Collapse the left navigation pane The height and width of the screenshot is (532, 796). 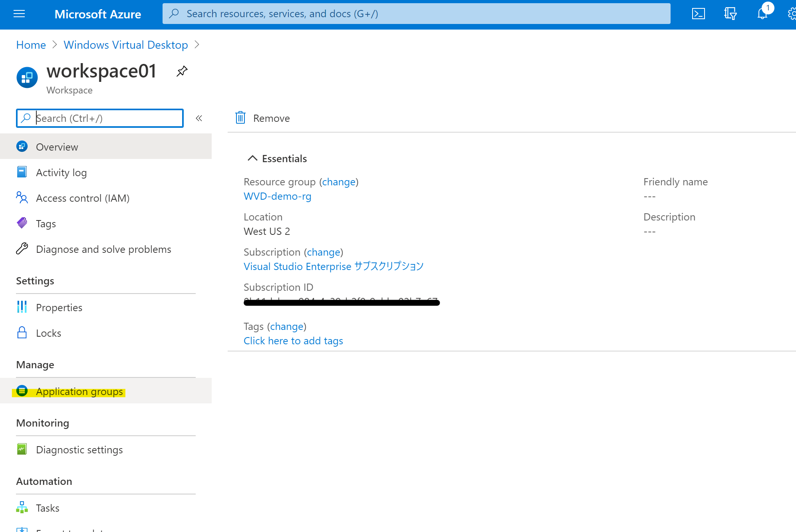coord(199,118)
